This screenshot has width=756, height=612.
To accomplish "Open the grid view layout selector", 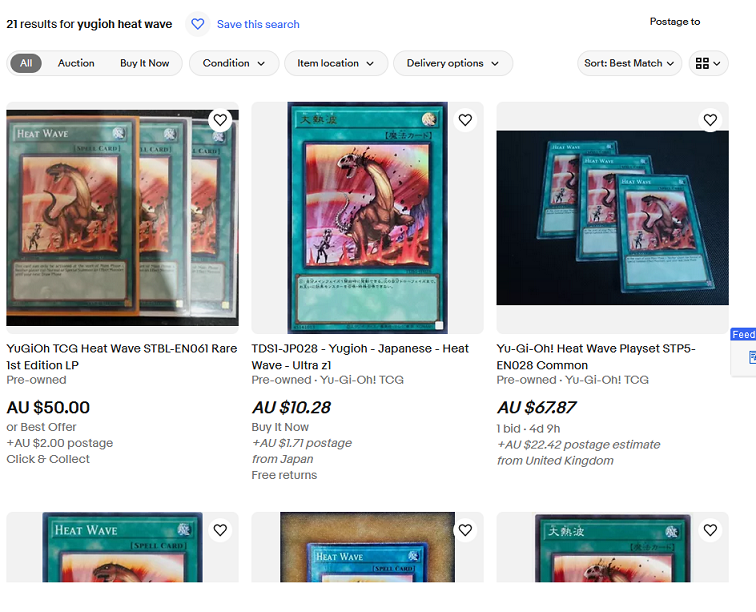I will (x=708, y=63).
